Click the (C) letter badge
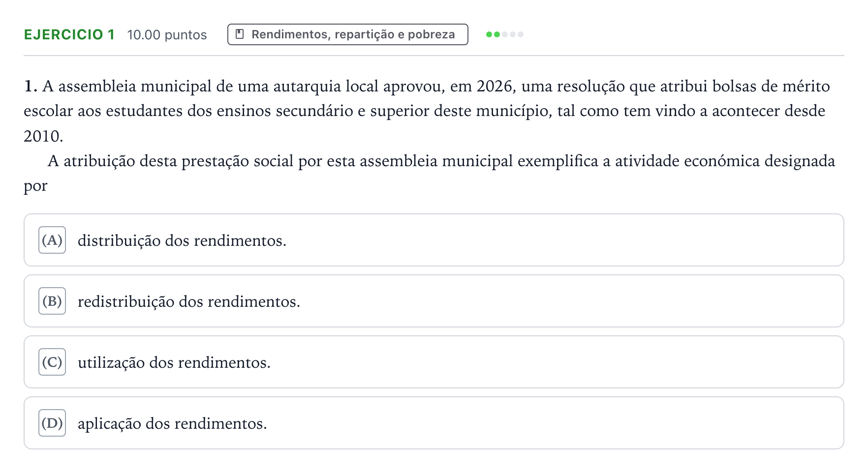Image resolution: width=868 pixels, height=474 pixels. 52,362
